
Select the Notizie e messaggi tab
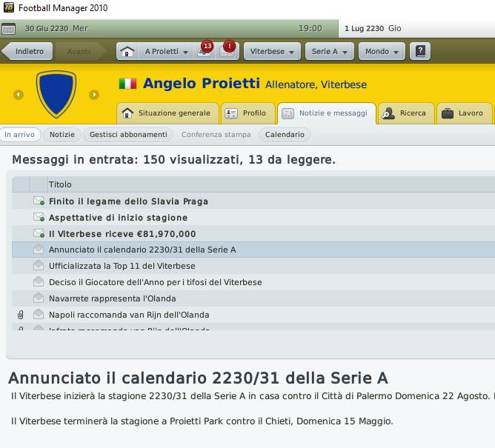[327, 113]
